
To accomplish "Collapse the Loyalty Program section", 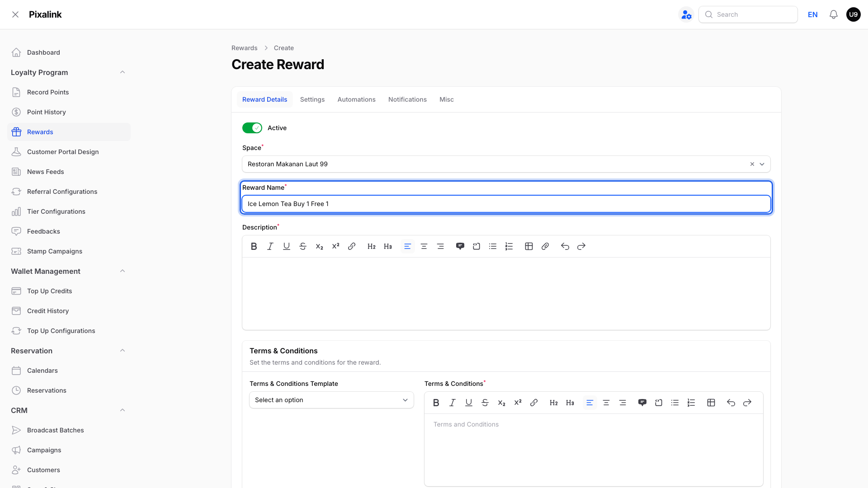I will tap(123, 72).
